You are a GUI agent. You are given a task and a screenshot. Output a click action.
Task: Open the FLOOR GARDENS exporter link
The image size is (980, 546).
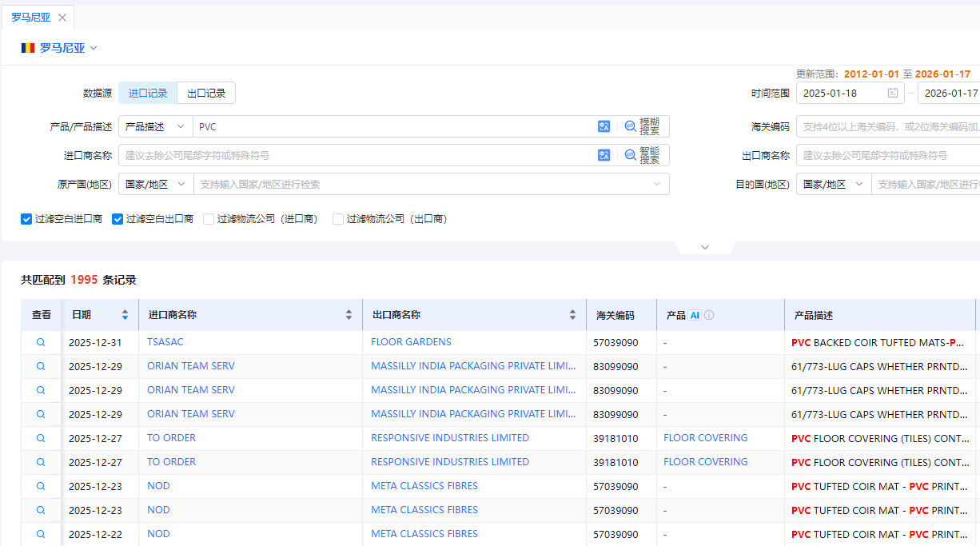click(x=411, y=342)
